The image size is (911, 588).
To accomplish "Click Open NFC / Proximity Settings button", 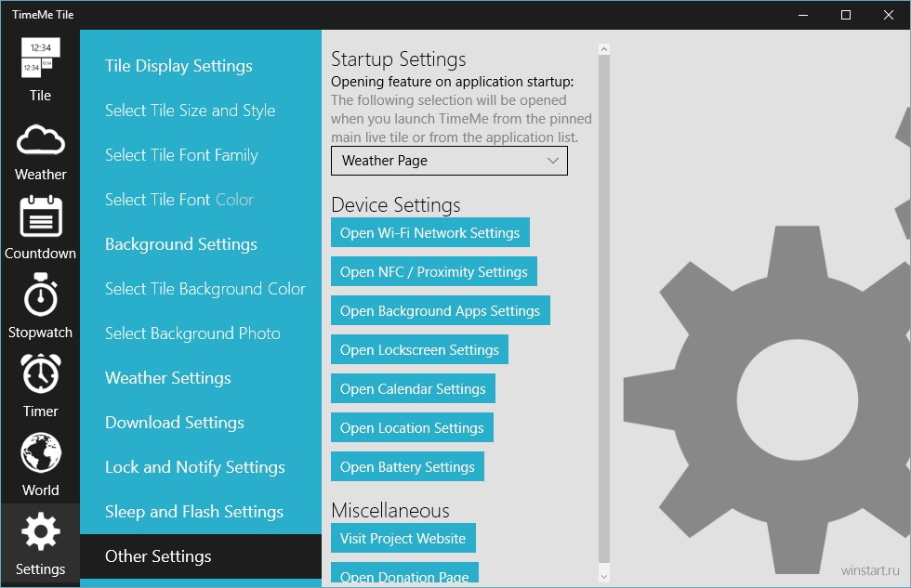I will pos(434,271).
